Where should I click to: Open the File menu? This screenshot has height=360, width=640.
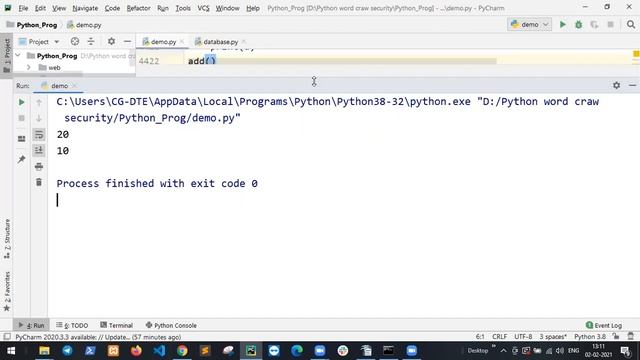pyautogui.click(x=23, y=8)
